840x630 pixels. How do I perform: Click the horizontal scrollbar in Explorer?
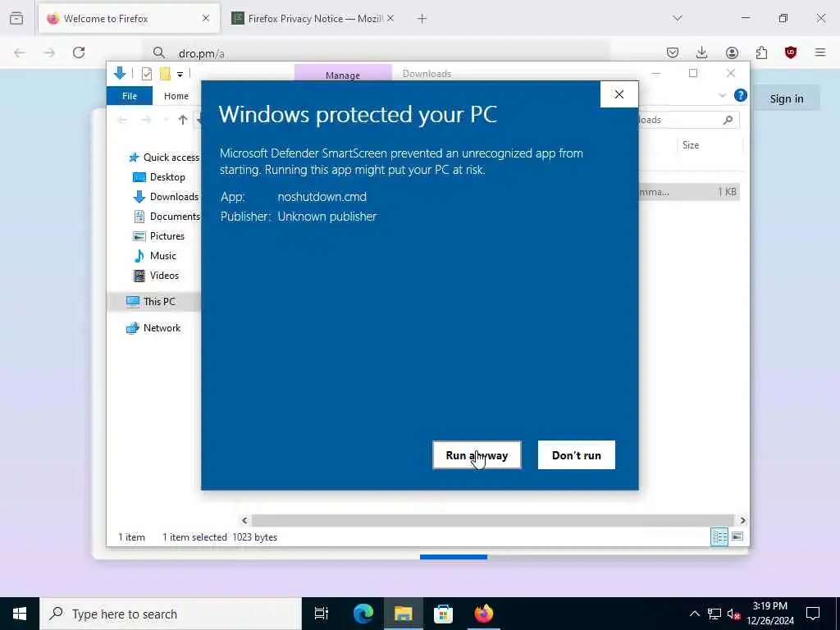point(492,520)
